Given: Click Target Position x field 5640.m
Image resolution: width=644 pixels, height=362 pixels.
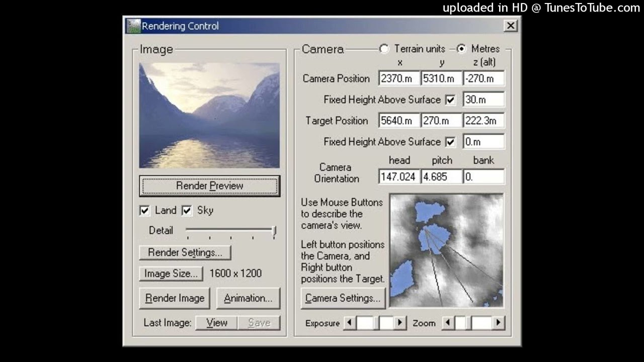Looking at the screenshot, I should point(399,121).
